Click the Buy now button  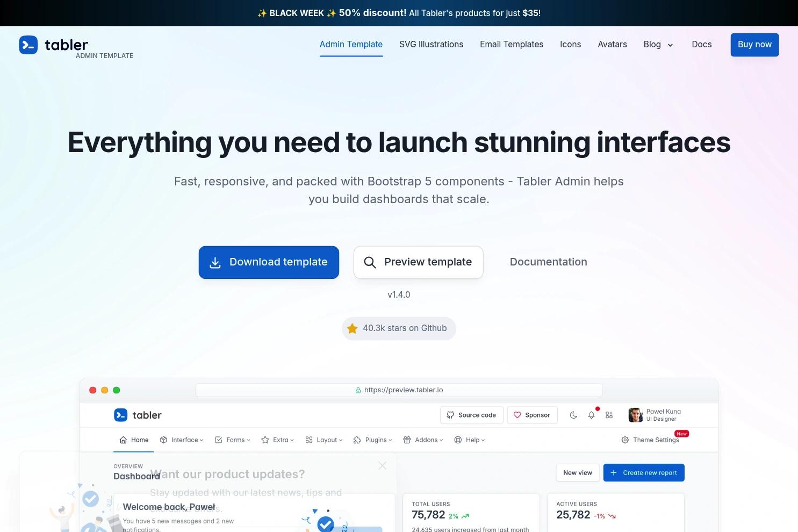(754, 45)
